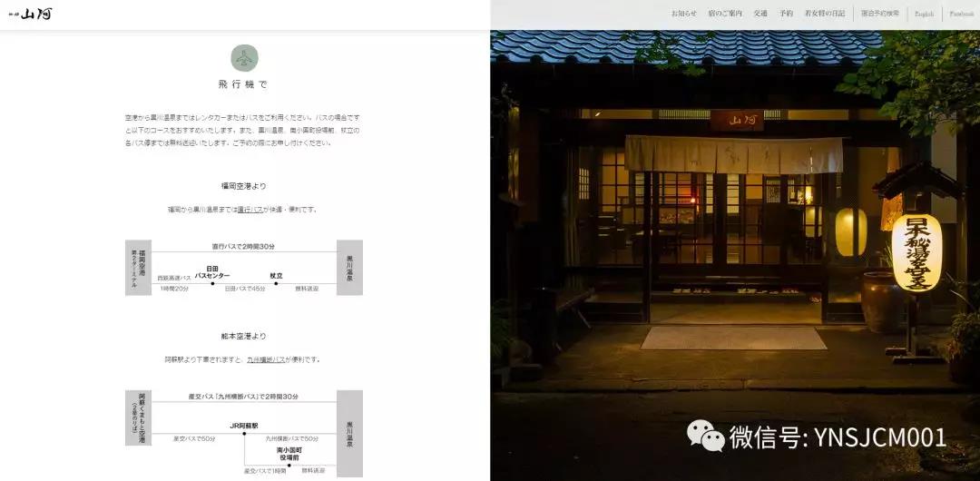Select the 交通 navigation item
The height and width of the screenshot is (481, 980).
pos(760,13)
